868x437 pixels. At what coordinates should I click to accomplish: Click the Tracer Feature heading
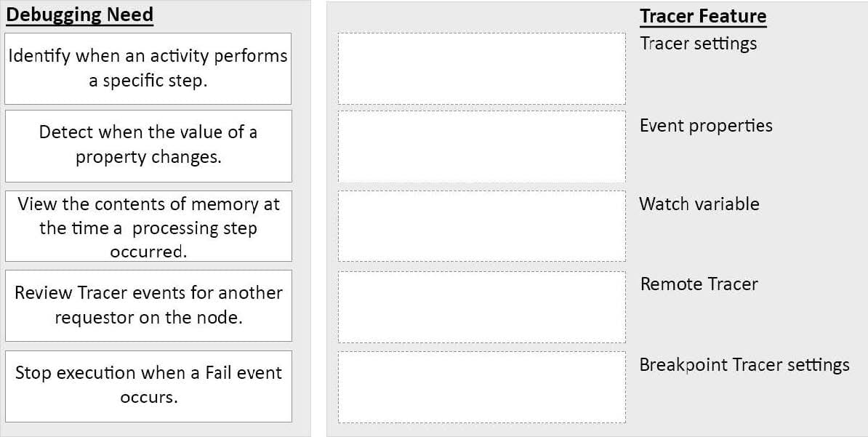tap(703, 16)
